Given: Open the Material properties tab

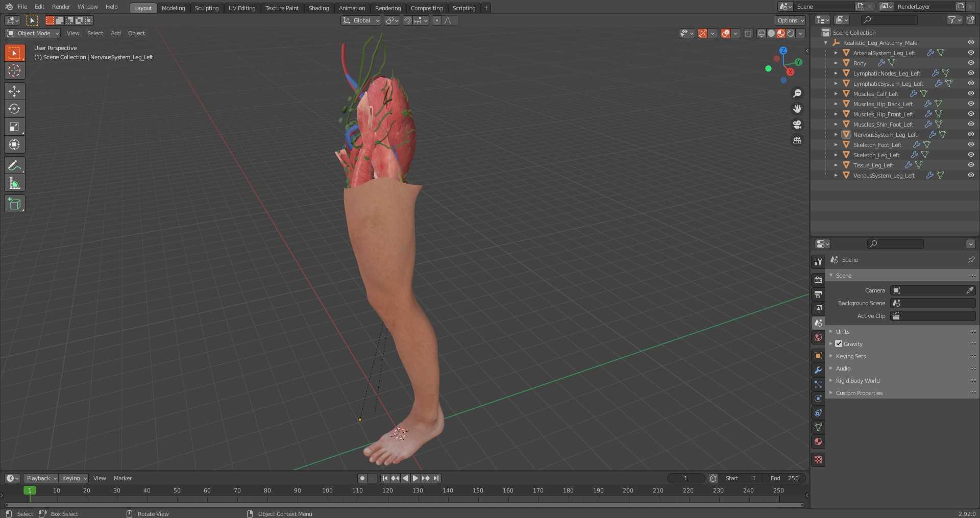Looking at the screenshot, I should (818, 441).
